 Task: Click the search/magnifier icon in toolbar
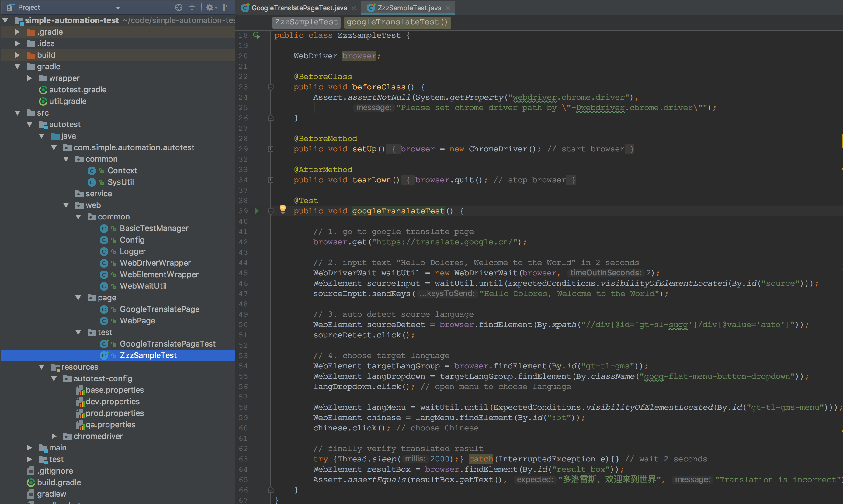click(x=178, y=7)
